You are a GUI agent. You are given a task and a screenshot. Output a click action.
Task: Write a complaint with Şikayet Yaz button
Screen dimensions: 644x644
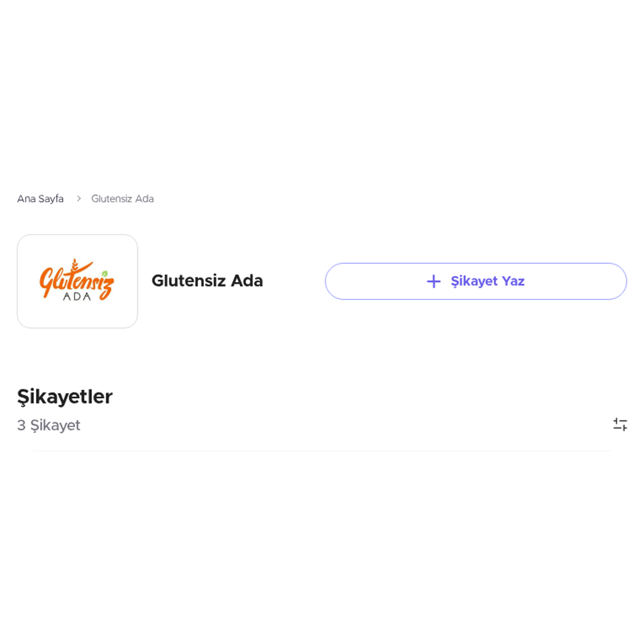click(475, 281)
